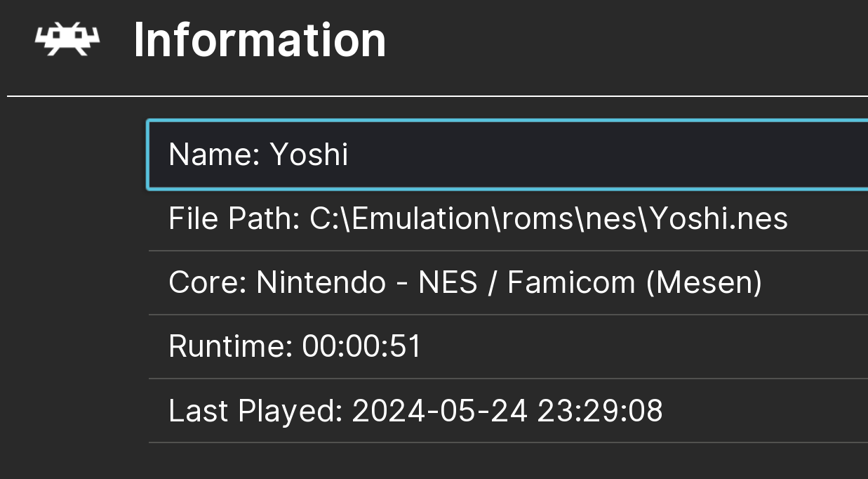The height and width of the screenshot is (479, 868).
Task: Click the Information header title
Action: click(x=260, y=40)
